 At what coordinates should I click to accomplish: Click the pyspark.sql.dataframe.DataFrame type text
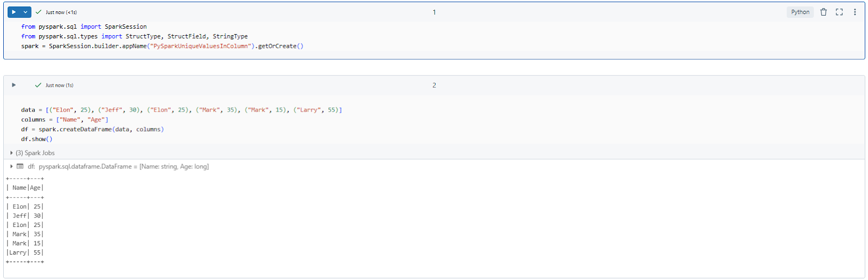(x=85, y=166)
